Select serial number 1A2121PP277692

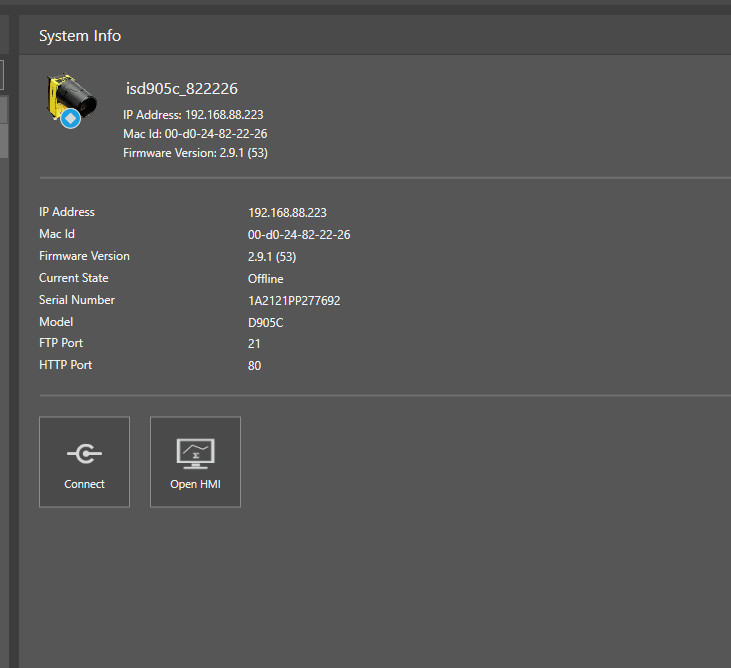pyautogui.click(x=294, y=301)
